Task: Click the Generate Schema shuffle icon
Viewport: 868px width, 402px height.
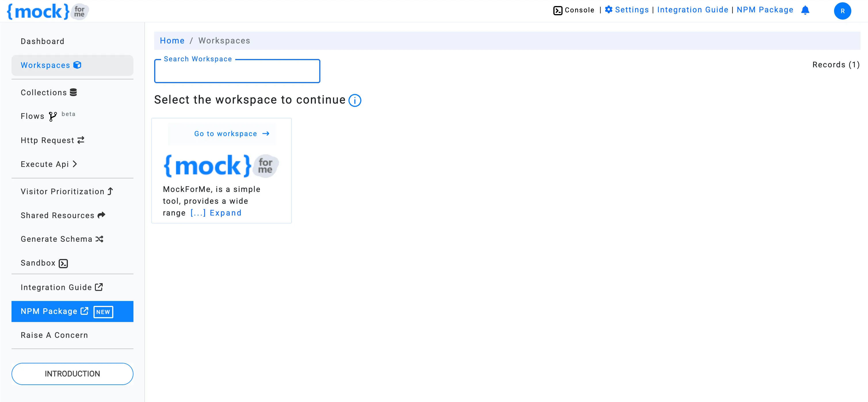Action: [100, 239]
